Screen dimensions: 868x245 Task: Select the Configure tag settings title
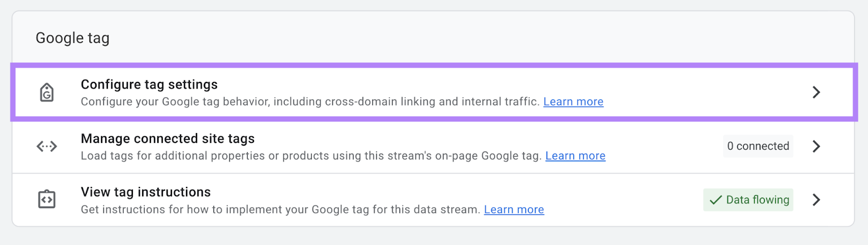[149, 85]
